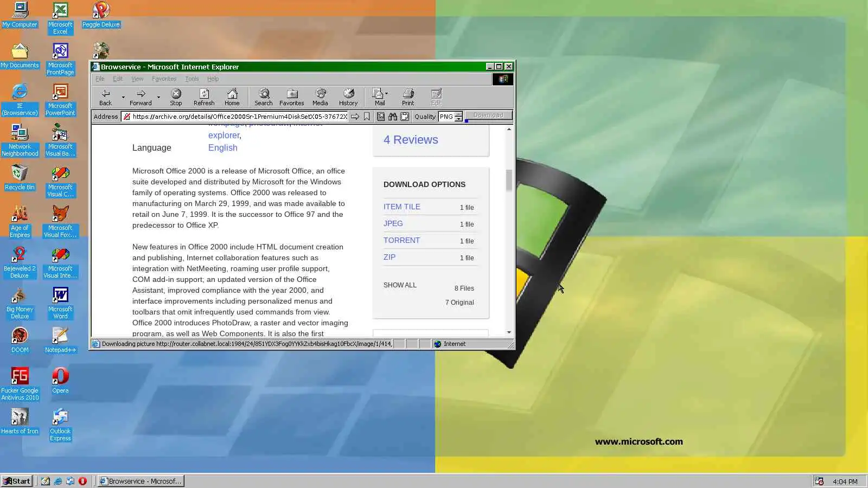
Task: Expand the Mail button dropdown arrow
Action: (386, 94)
